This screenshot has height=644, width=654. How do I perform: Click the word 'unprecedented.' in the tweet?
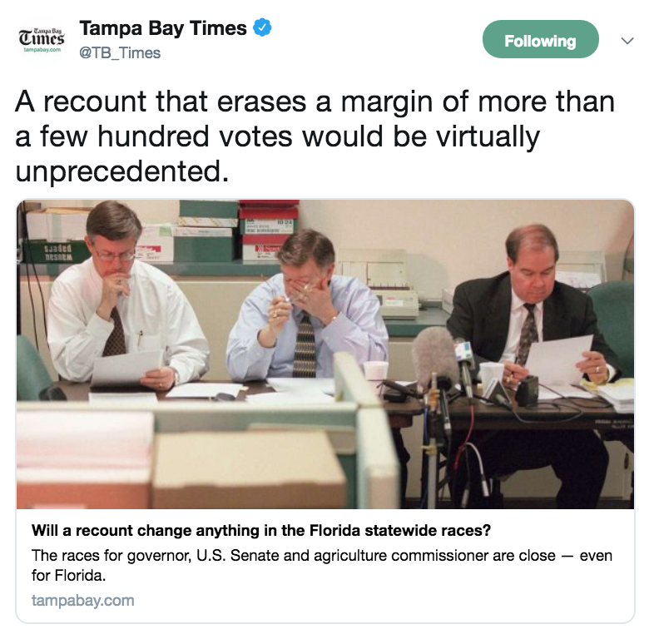click(x=122, y=171)
